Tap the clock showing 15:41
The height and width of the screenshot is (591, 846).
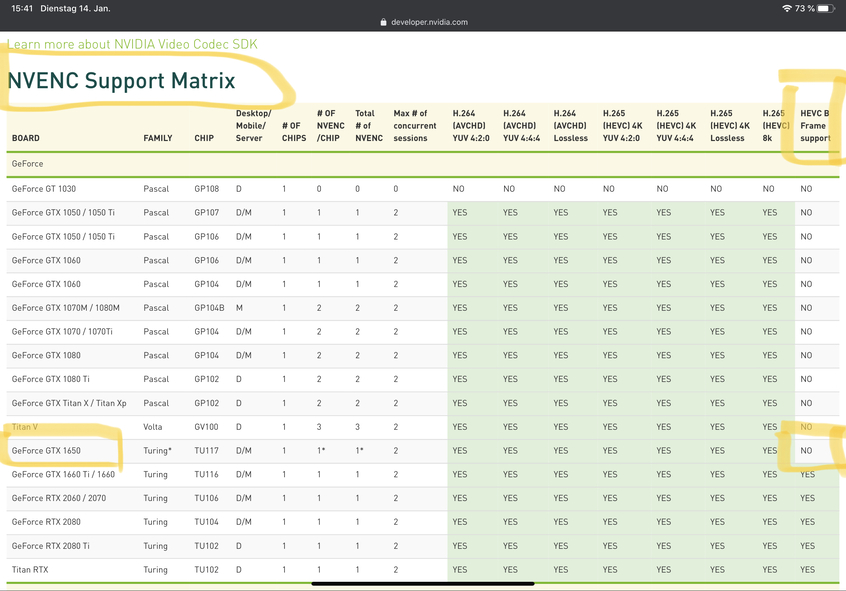22,9
